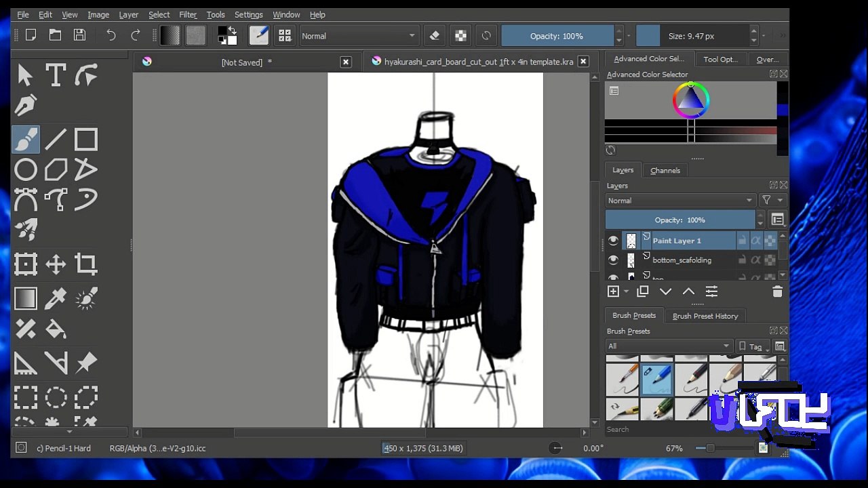Open the brush blending mode Normal dropdown

(x=359, y=36)
